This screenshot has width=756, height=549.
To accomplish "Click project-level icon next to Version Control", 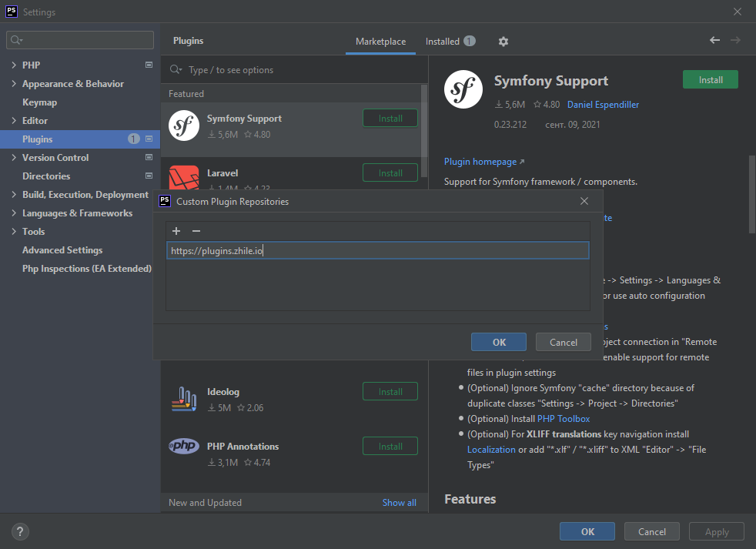I will click(x=149, y=157).
